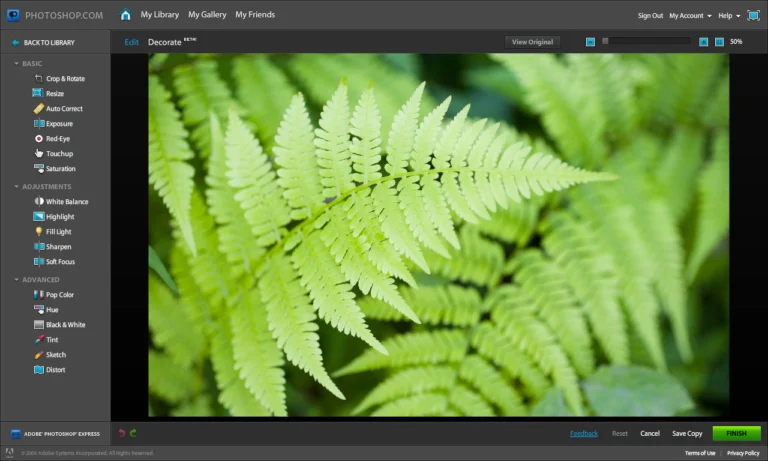
Task: Collapse the Adjustments section
Action: click(x=16, y=187)
